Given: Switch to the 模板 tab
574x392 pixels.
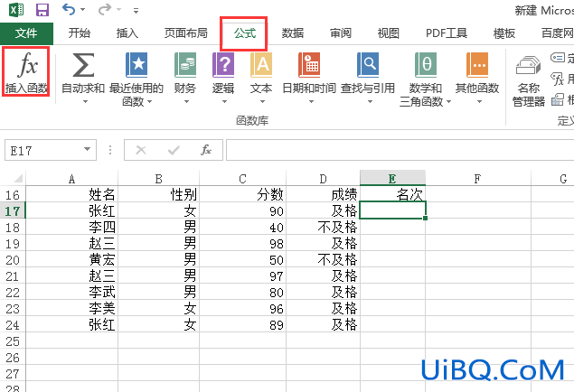Looking at the screenshot, I should pyautogui.click(x=504, y=33).
